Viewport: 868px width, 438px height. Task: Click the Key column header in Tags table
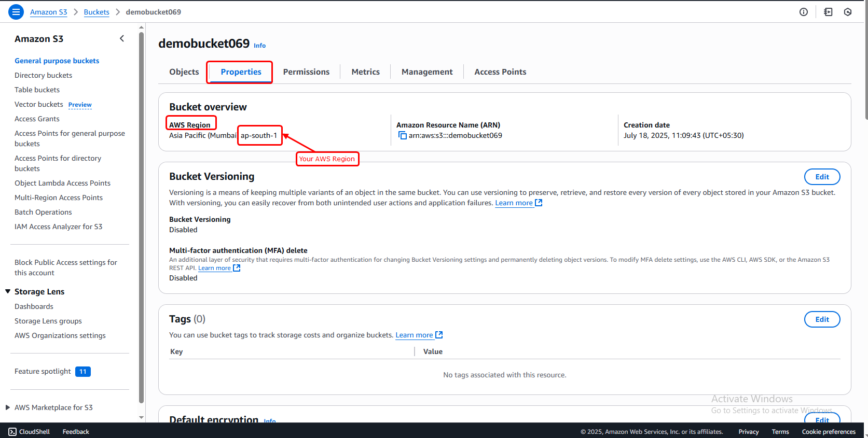176,351
